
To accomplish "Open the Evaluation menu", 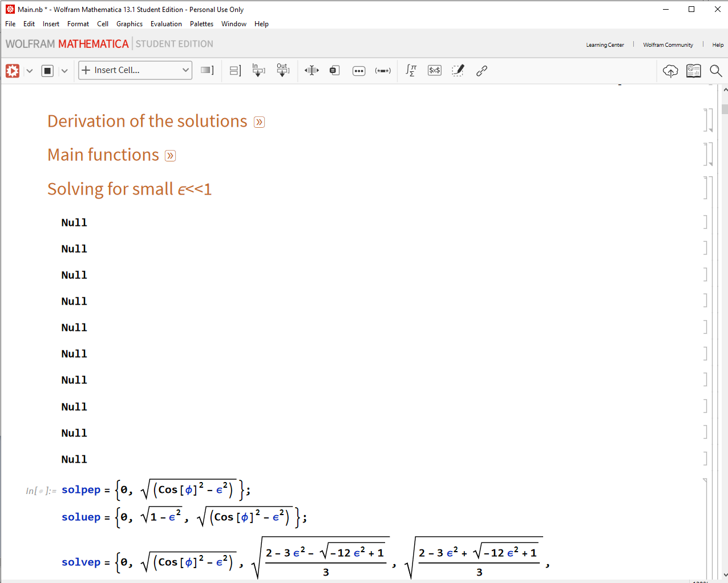I will (x=166, y=24).
